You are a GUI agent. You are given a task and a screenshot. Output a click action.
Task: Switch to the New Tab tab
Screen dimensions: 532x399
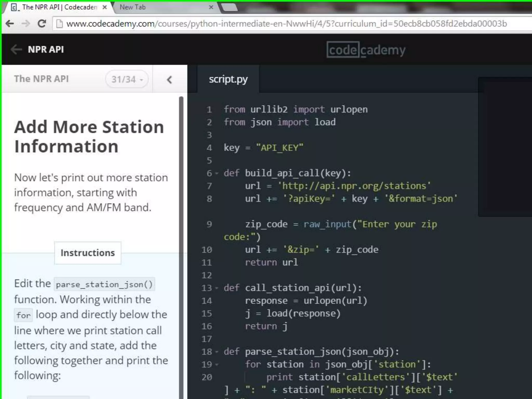(166, 7)
